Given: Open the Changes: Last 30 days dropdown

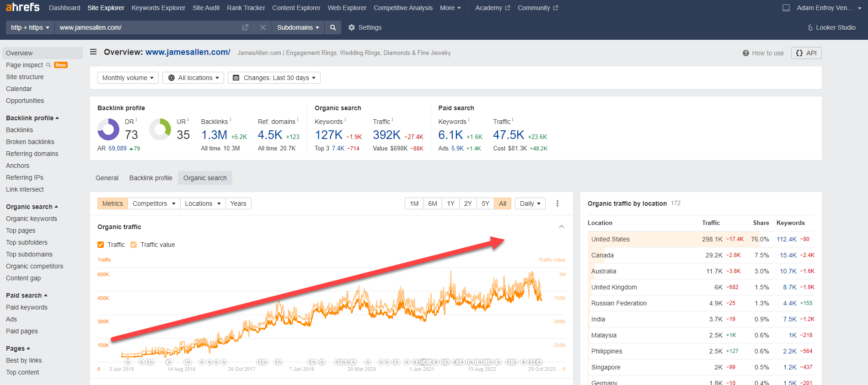Looking at the screenshot, I should pyautogui.click(x=274, y=78).
